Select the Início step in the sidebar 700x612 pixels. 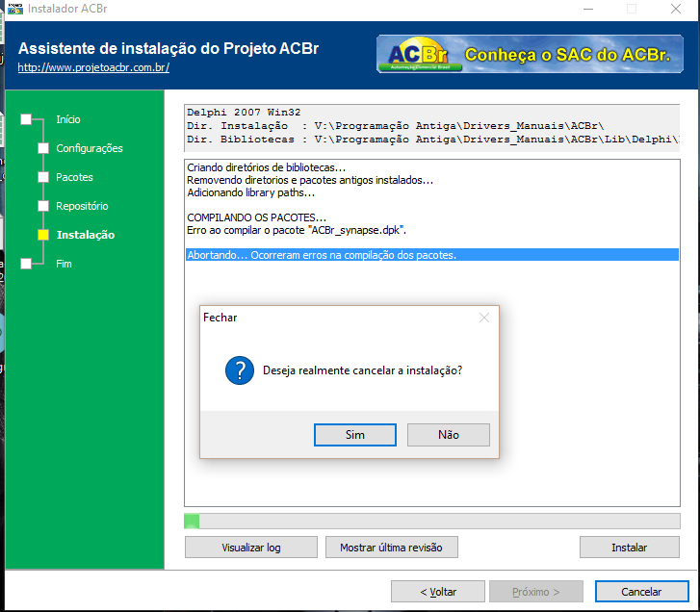point(68,119)
